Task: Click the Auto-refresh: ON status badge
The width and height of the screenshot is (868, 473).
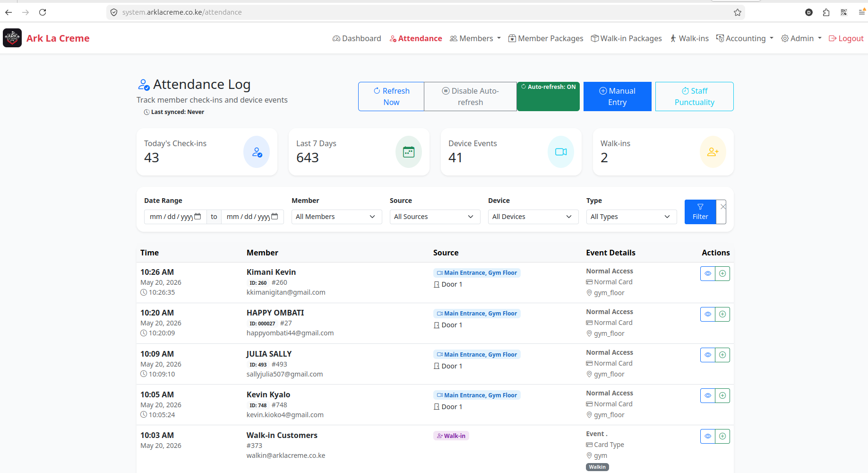Action: click(548, 96)
